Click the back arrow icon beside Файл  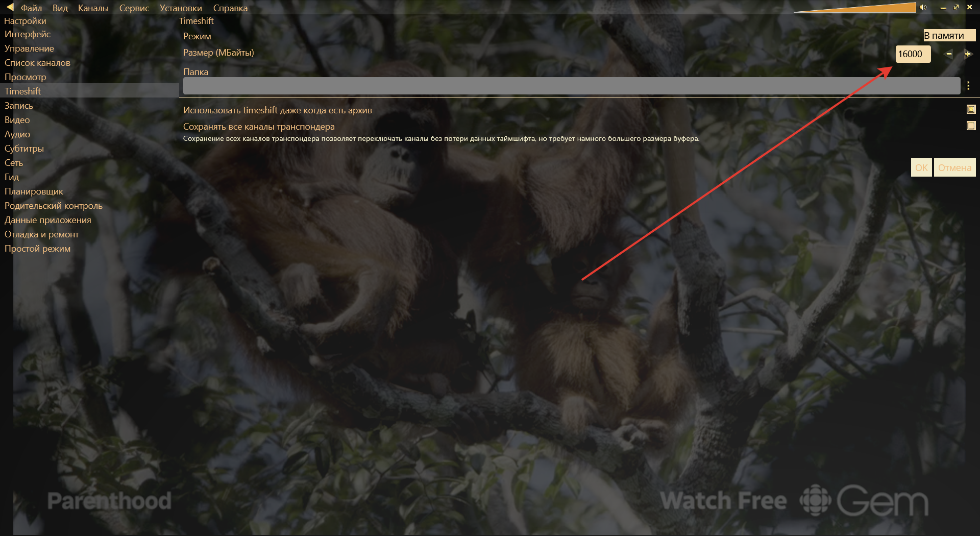tap(10, 7)
